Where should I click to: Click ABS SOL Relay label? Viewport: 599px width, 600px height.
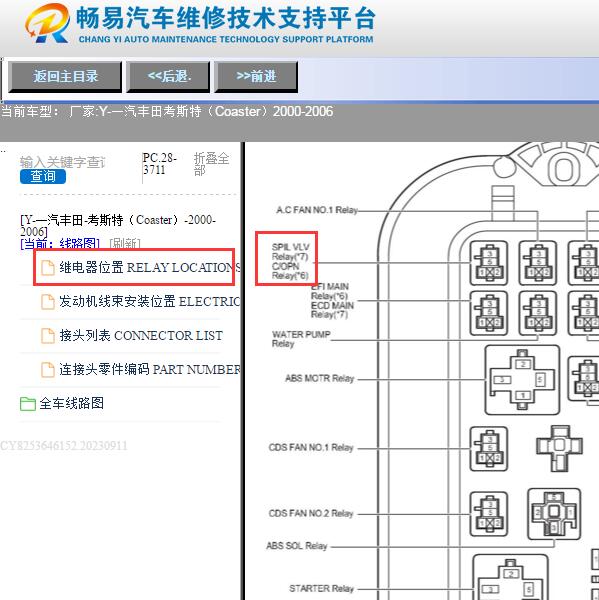297,546
